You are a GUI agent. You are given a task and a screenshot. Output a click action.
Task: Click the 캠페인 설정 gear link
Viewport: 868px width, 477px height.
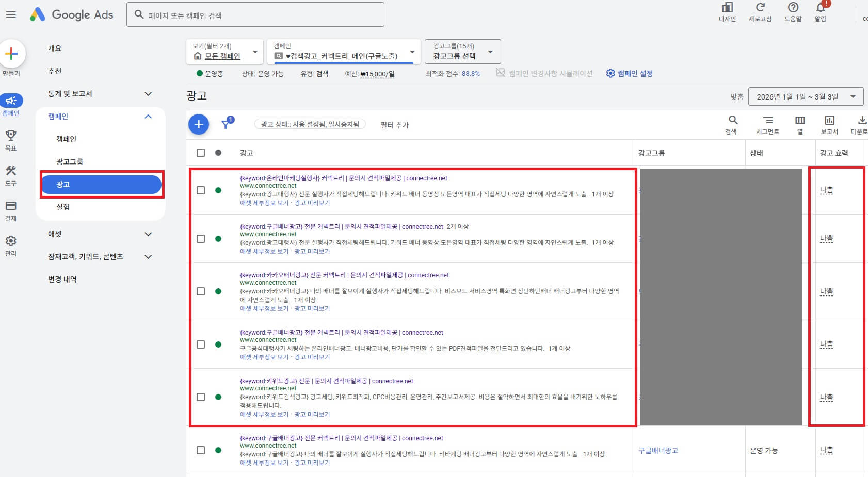coord(630,73)
